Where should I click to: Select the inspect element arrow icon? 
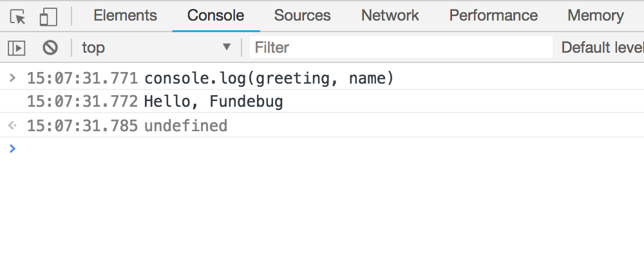click(18, 16)
